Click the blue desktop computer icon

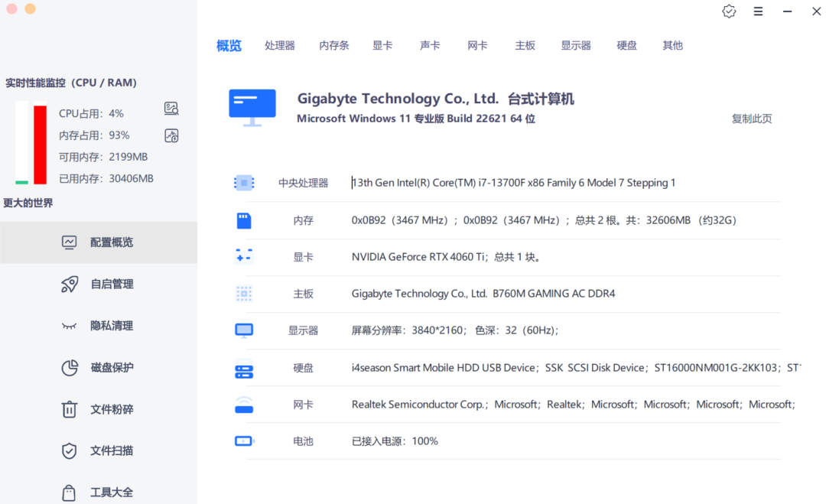pyautogui.click(x=252, y=107)
